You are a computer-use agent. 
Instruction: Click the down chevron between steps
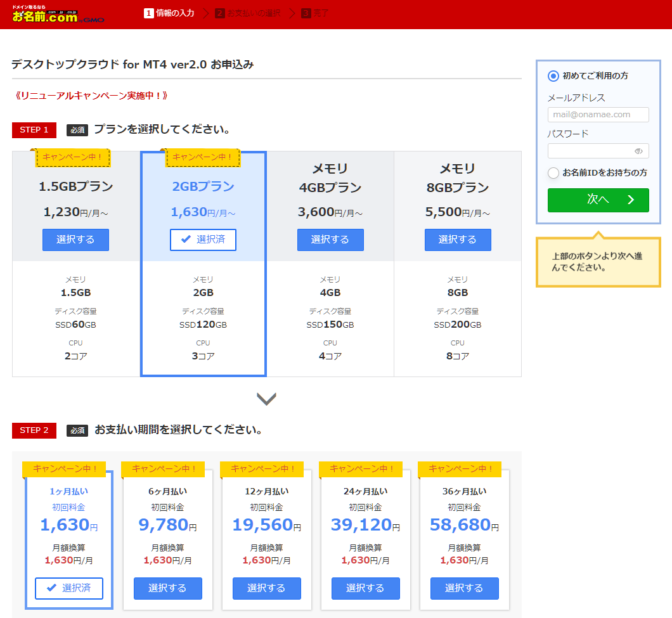[x=266, y=399]
